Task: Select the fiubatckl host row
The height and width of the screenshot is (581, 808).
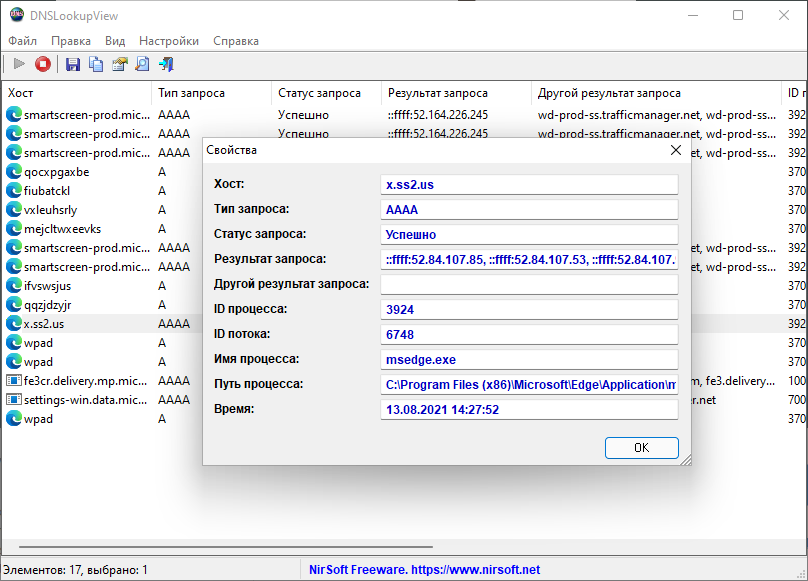Action: (x=47, y=191)
